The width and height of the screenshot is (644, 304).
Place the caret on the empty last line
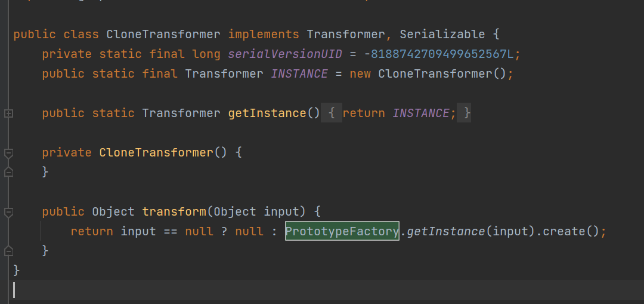[179, 290]
